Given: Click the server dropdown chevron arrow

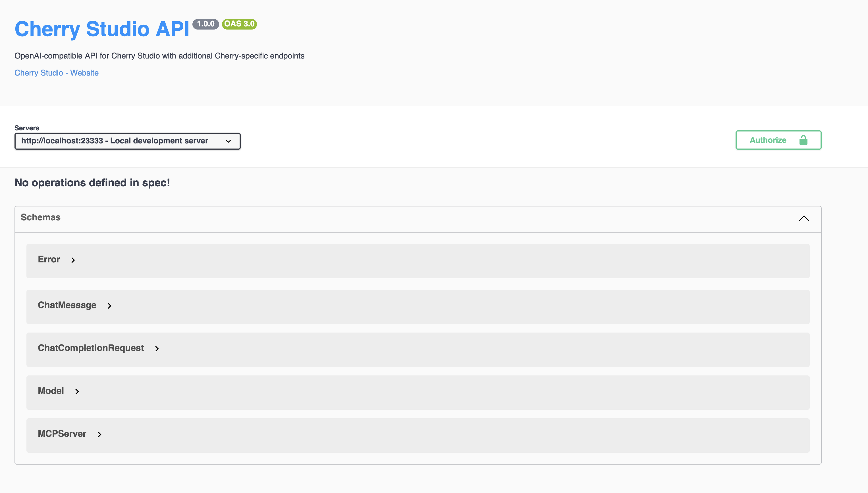Looking at the screenshot, I should [228, 141].
